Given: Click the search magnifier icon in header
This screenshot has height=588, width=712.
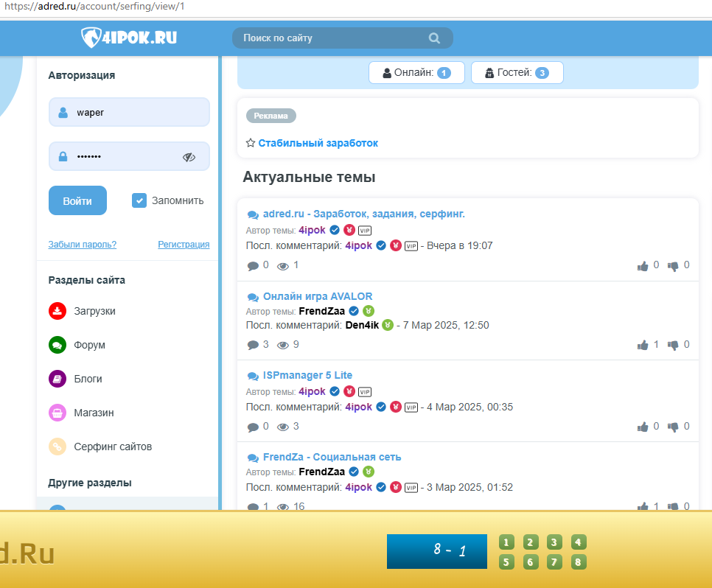Looking at the screenshot, I should point(434,38).
